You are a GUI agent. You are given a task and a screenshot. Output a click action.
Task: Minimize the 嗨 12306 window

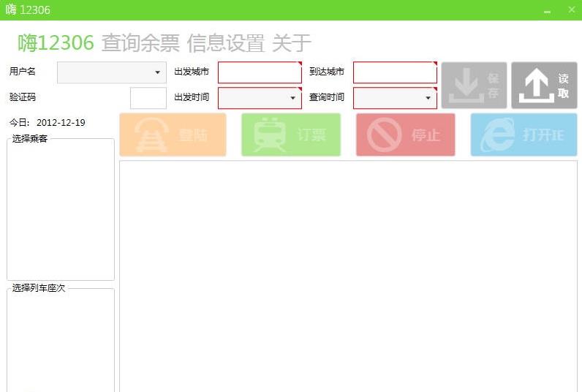pos(548,10)
